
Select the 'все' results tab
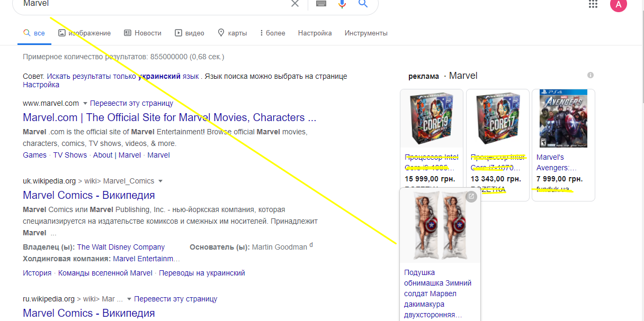34,33
